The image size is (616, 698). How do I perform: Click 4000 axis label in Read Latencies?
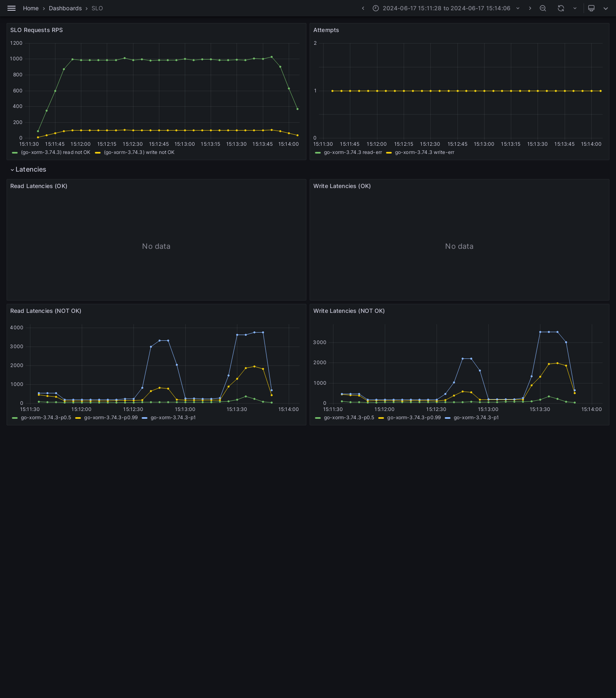(17, 328)
